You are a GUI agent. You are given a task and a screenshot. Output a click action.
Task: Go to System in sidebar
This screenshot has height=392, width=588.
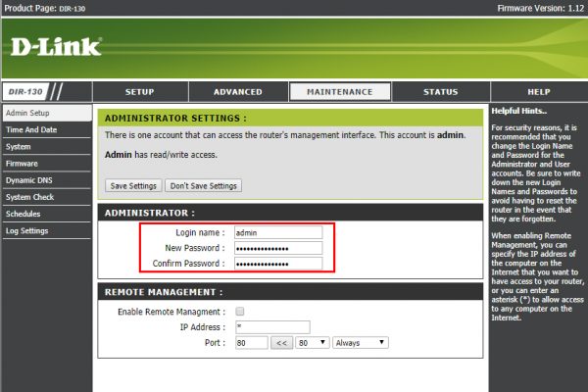[x=47, y=147]
